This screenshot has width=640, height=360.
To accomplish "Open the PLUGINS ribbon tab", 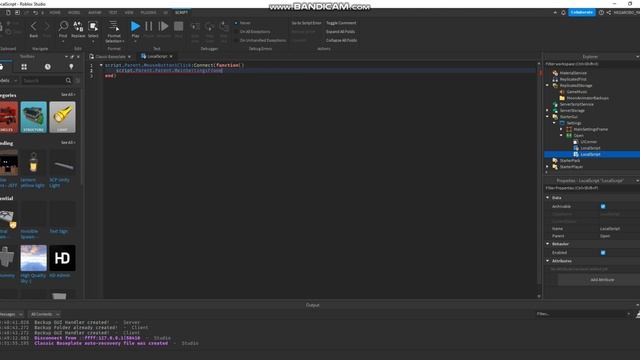I will tap(148, 13).
